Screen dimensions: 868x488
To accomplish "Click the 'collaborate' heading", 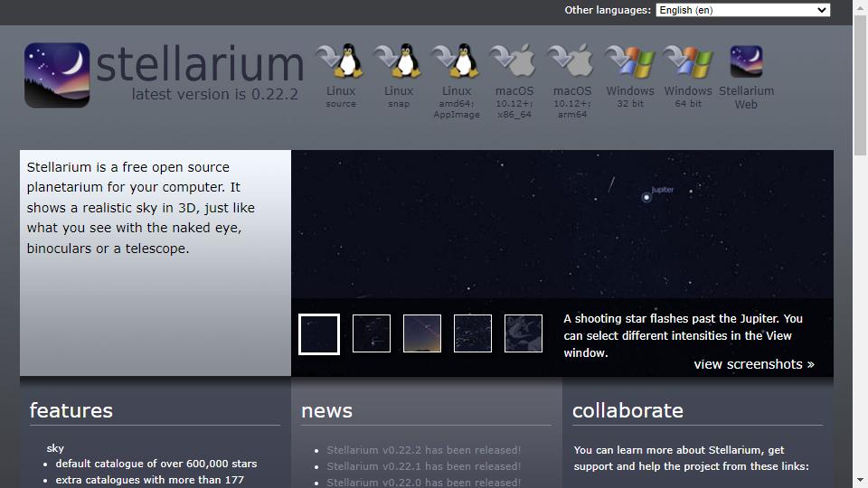I will (627, 410).
